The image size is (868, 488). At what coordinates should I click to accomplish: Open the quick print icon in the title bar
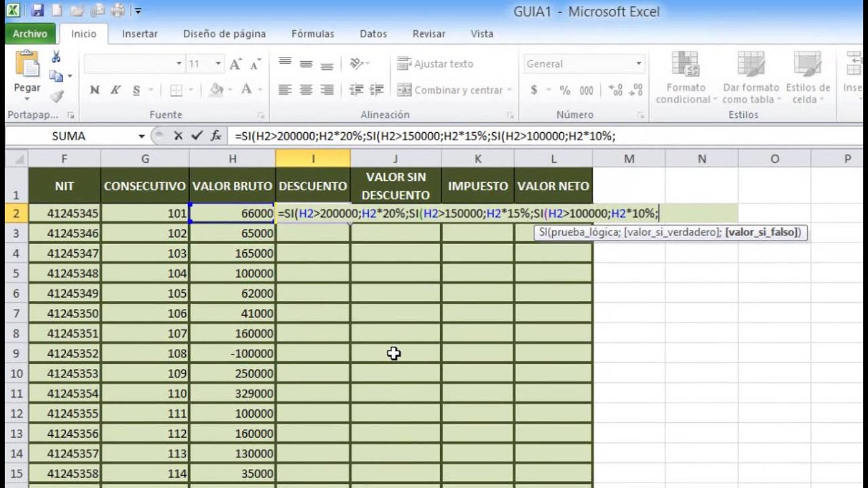(x=119, y=11)
